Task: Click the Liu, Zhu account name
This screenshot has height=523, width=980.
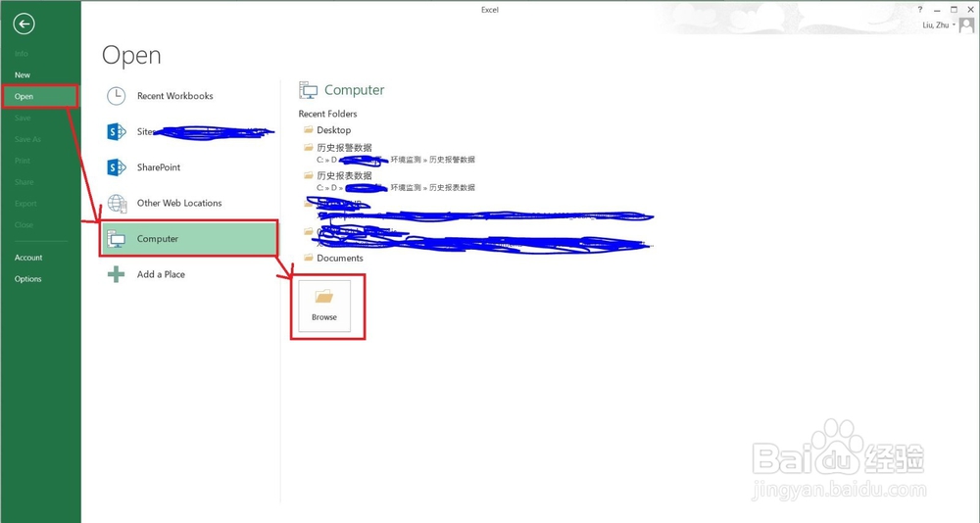Action: pyautogui.click(x=936, y=25)
